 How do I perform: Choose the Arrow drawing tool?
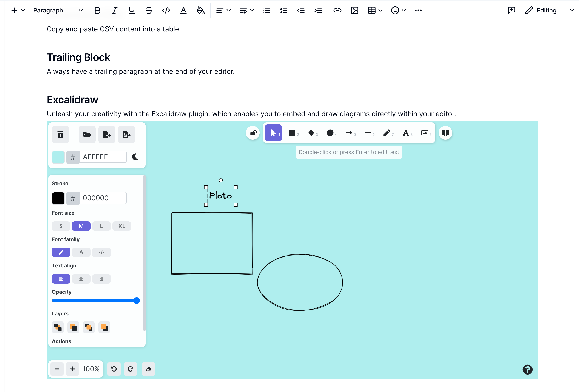pyautogui.click(x=349, y=133)
